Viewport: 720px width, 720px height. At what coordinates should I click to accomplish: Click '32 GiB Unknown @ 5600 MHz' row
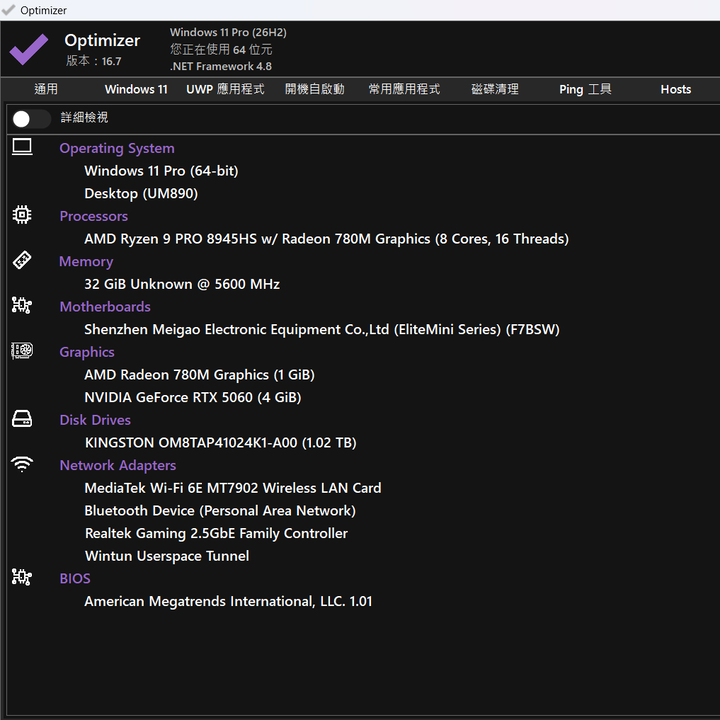[182, 284]
